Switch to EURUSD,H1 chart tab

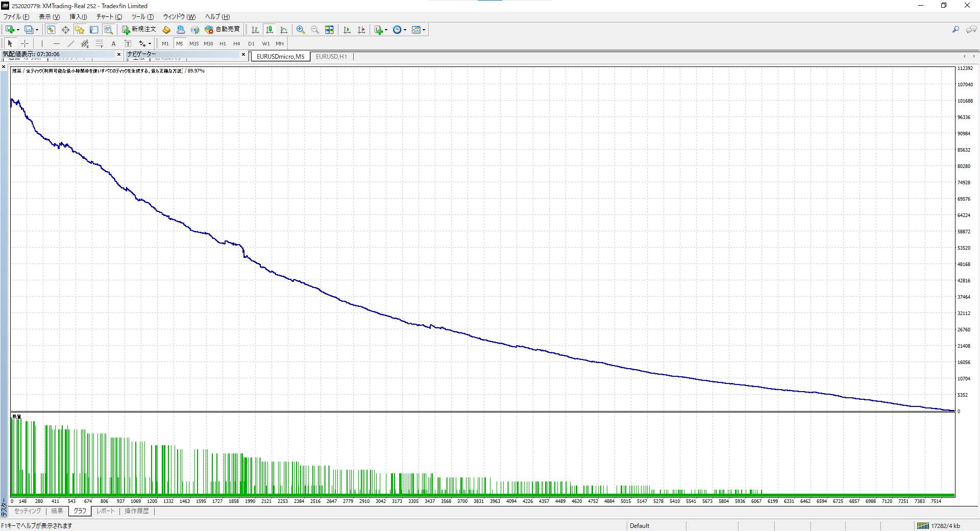point(331,57)
